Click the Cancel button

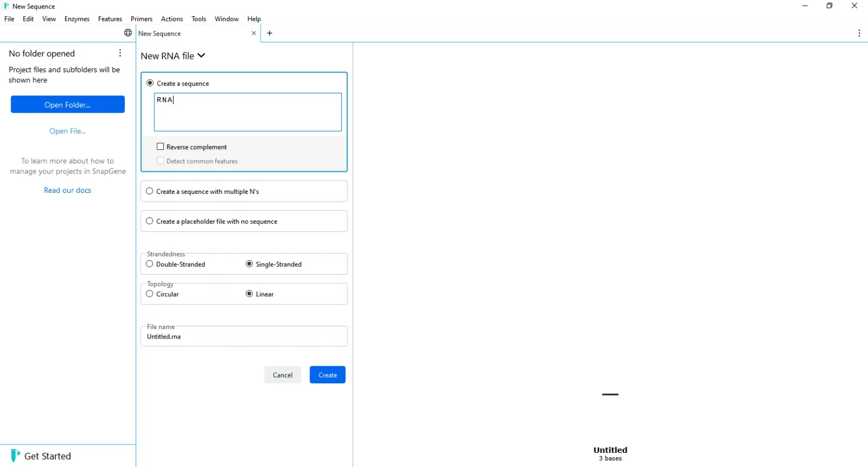pos(283,375)
